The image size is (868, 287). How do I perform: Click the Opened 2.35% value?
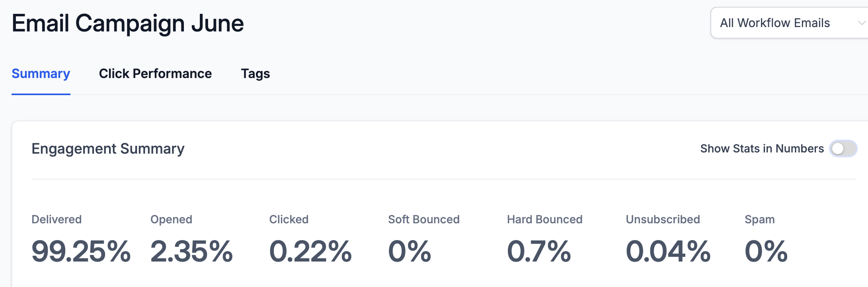[x=191, y=252]
